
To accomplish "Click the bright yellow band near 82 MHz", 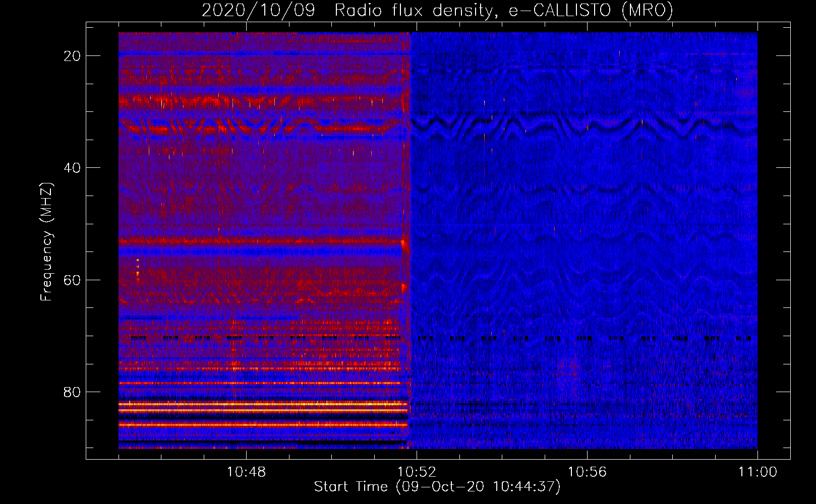I will pyautogui.click(x=263, y=404).
